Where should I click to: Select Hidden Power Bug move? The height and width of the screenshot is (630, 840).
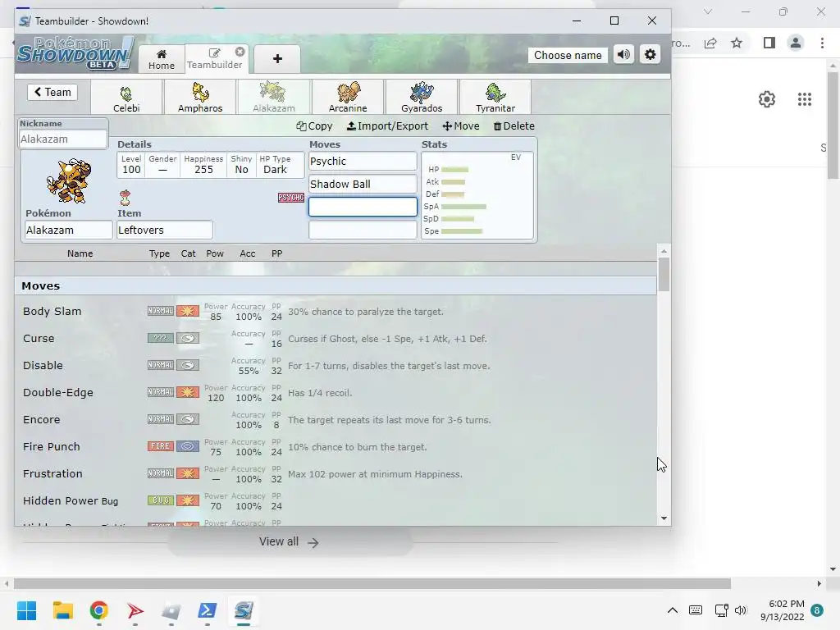336,501
